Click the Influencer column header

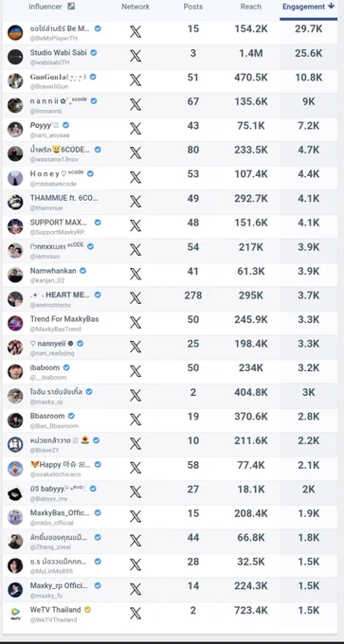[45, 7]
